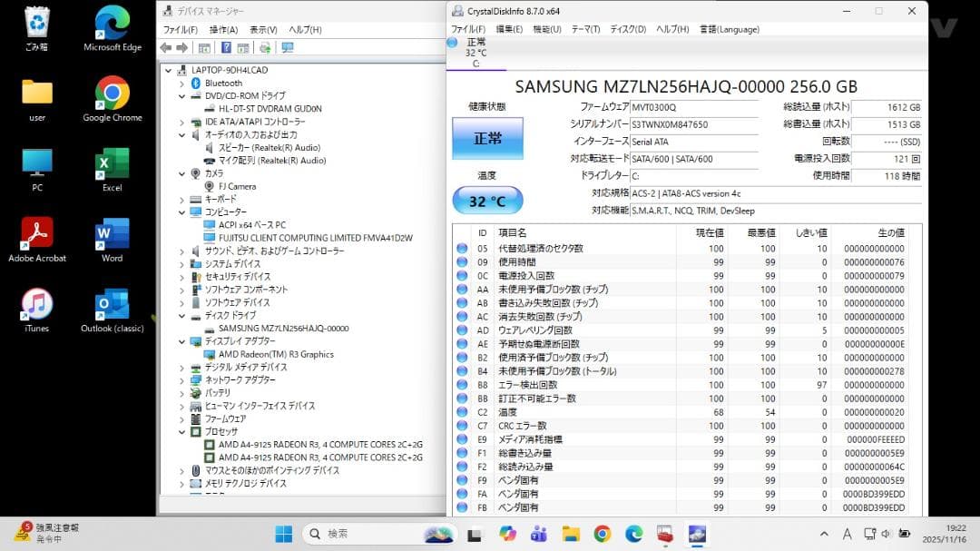Launch iTunes from the desktop

pos(35,302)
